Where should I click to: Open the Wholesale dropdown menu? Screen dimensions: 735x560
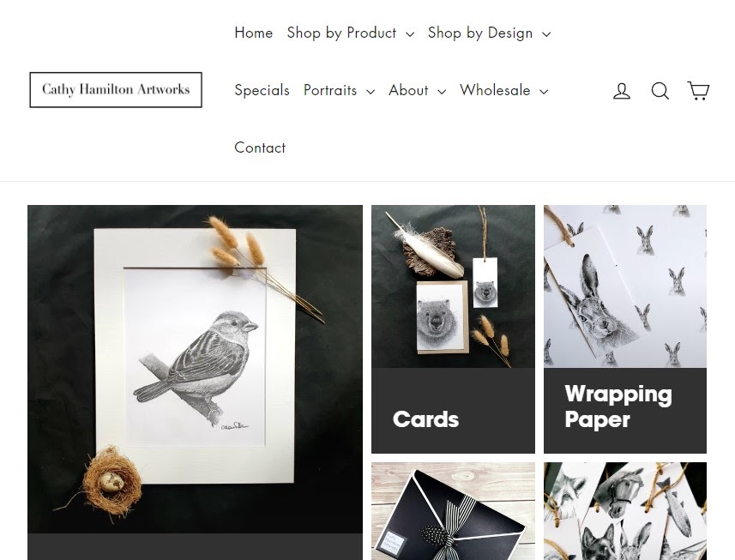(x=504, y=90)
